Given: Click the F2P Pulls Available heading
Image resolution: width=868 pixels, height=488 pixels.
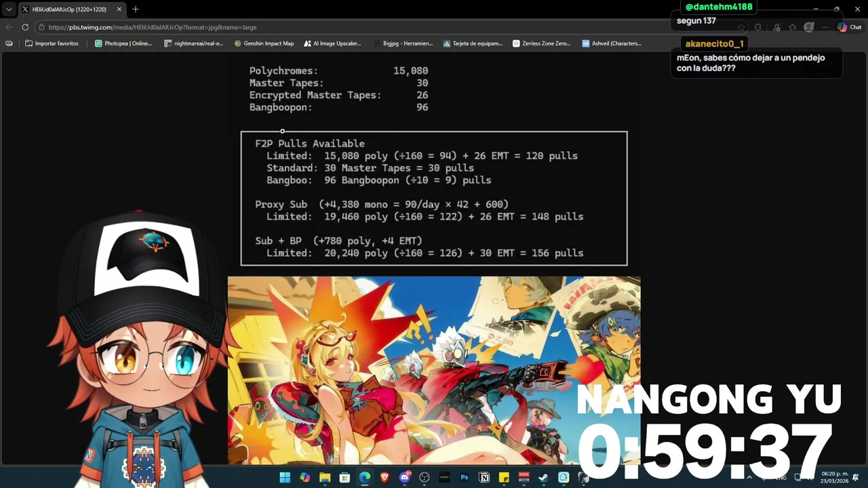Looking at the screenshot, I should (x=310, y=144).
